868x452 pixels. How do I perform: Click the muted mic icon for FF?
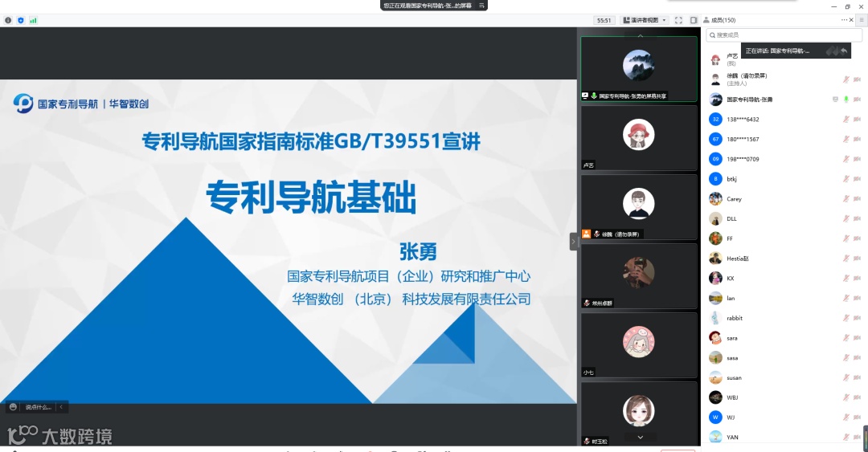845,239
